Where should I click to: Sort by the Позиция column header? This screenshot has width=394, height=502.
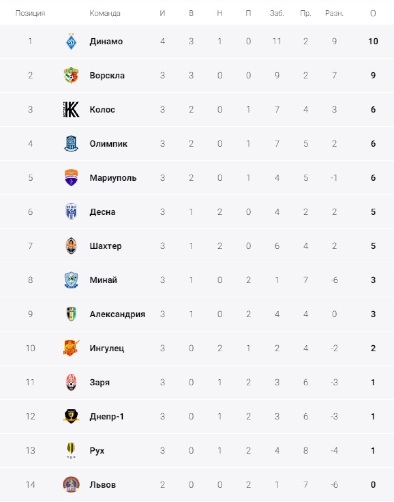click(30, 13)
